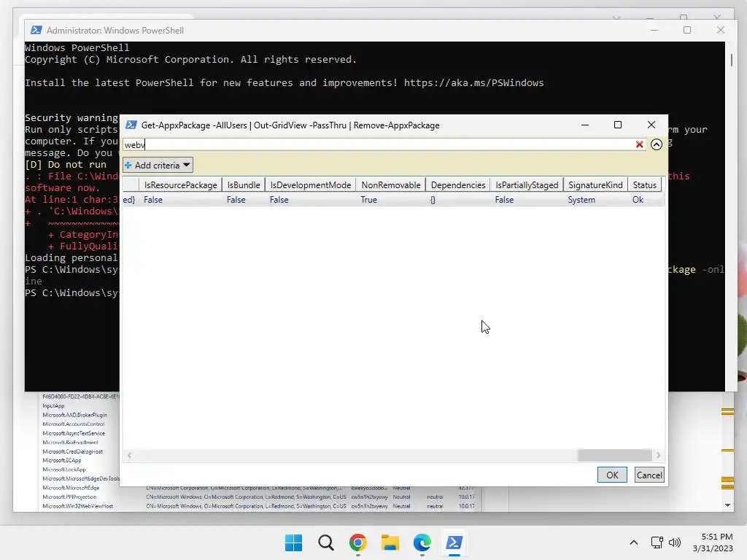Click Microsoft.PPIProjection in background list
Viewport: 747px width, 560px height.
(69, 497)
